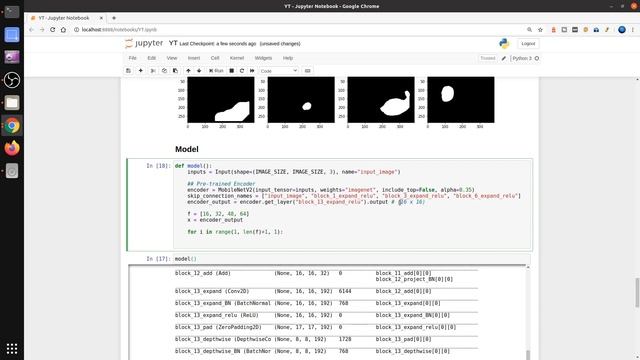
Task: Restart kernel and run all cells
Action: point(252,71)
